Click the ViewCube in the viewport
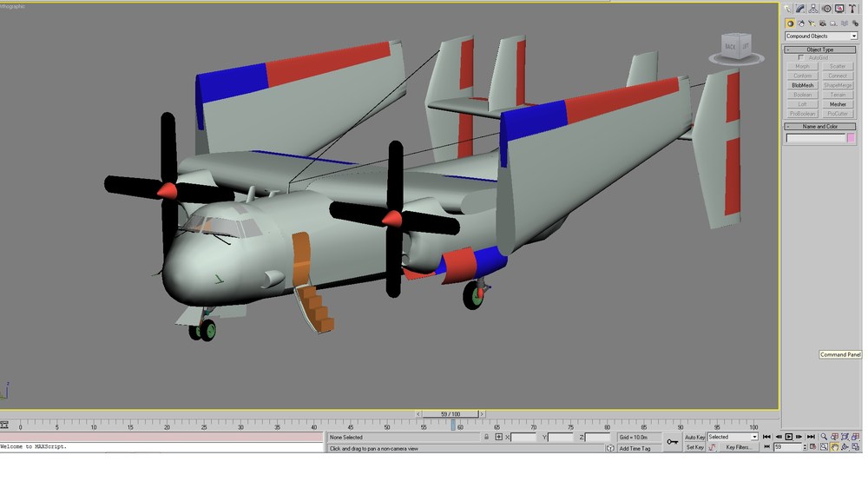The width and height of the screenshot is (868, 488). (736, 48)
